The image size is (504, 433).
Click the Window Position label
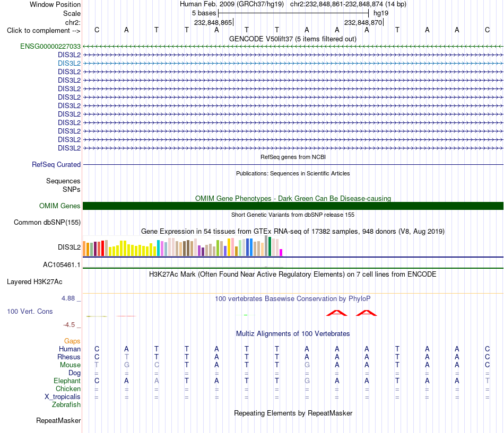(55, 4)
